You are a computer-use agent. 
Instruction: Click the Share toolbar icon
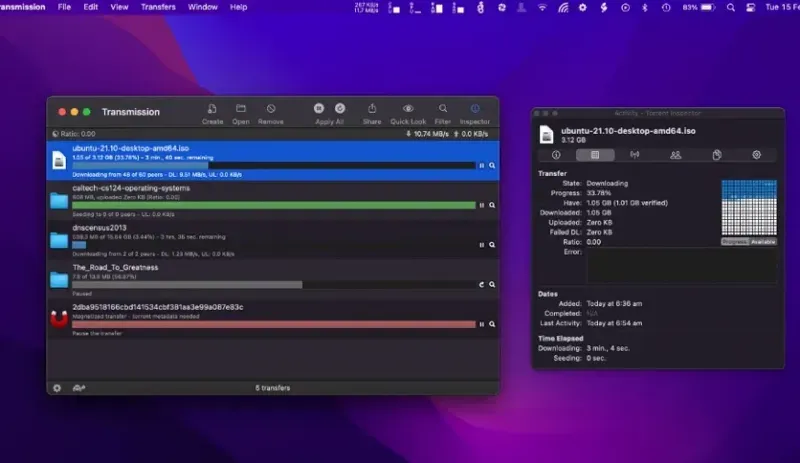pos(372,108)
